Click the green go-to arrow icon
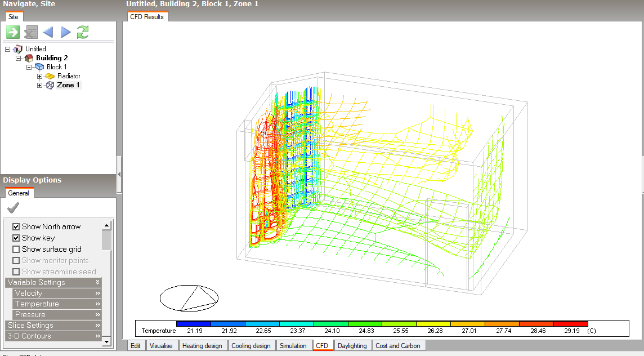This screenshot has height=356, width=644. (x=13, y=32)
